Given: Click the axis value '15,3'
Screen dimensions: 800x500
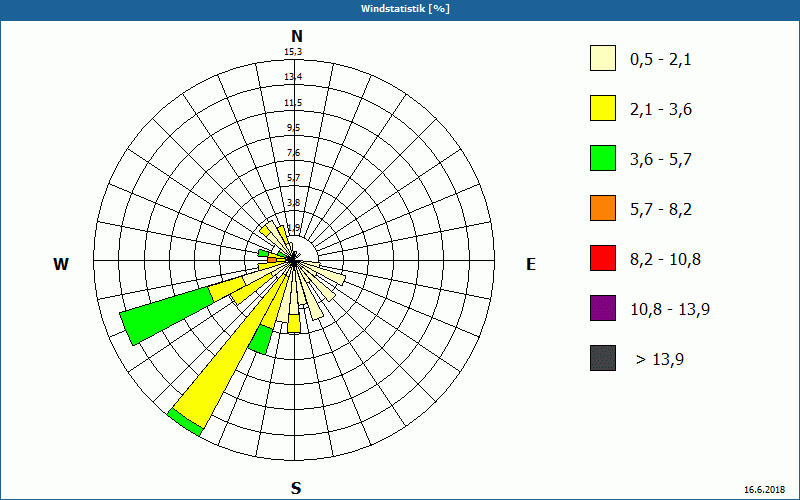Looking at the screenshot, I should click(x=293, y=52).
